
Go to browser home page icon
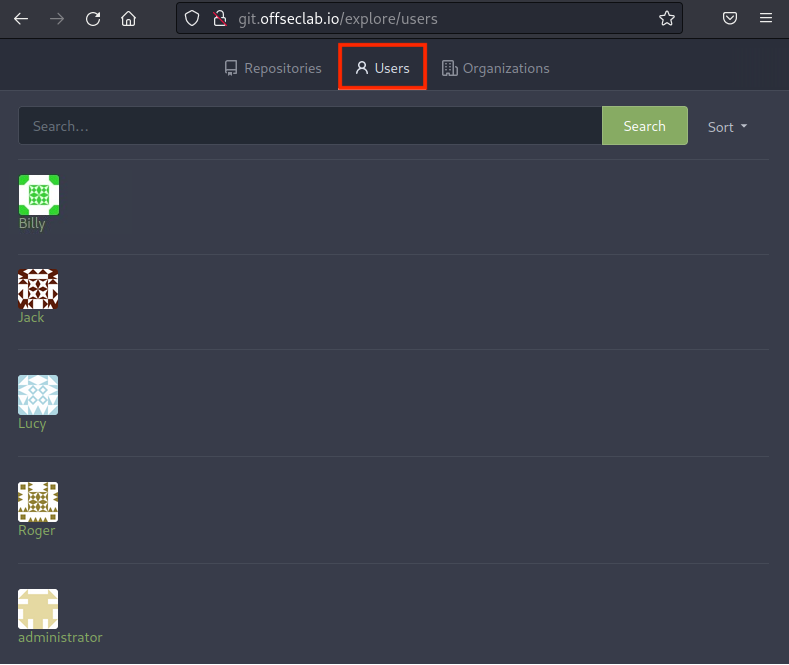click(x=128, y=18)
